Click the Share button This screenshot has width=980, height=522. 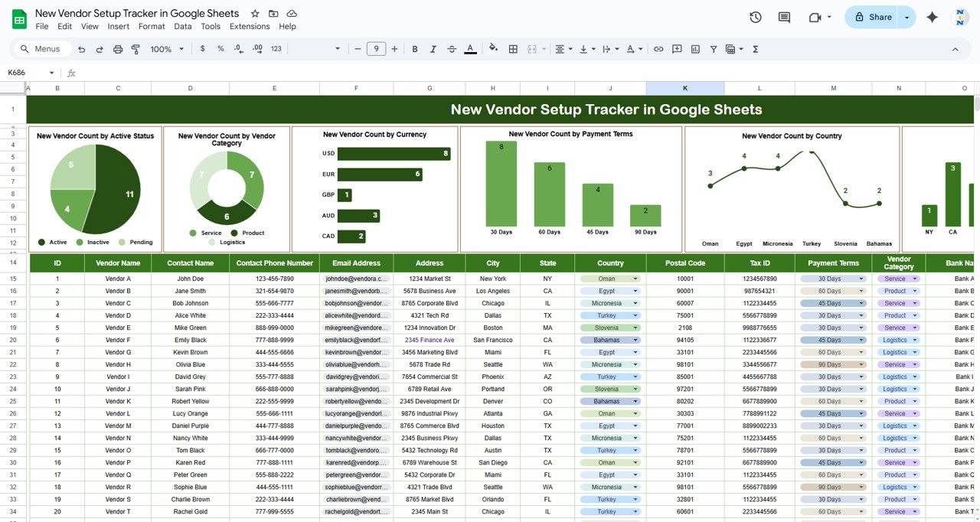(x=872, y=17)
